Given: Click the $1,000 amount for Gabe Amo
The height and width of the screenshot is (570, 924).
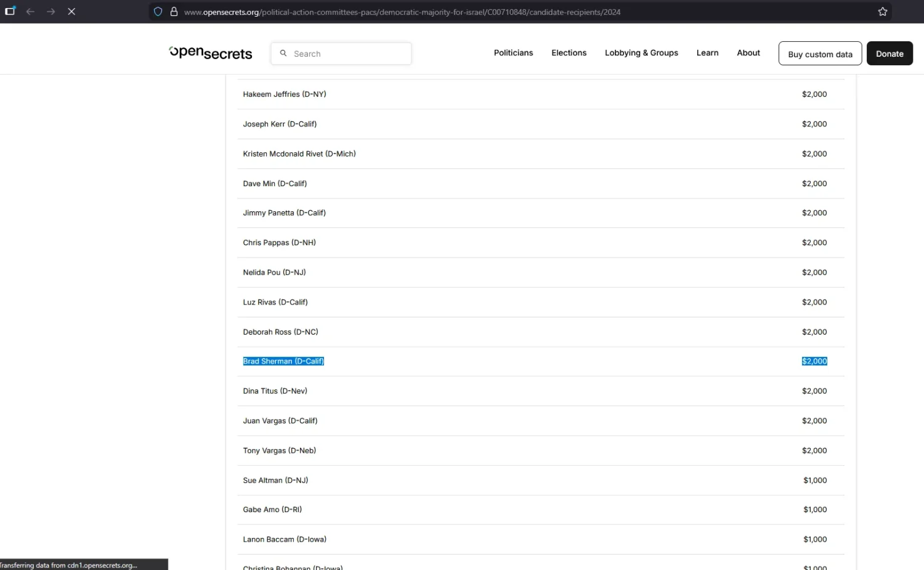Looking at the screenshot, I should (x=815, y=510).
